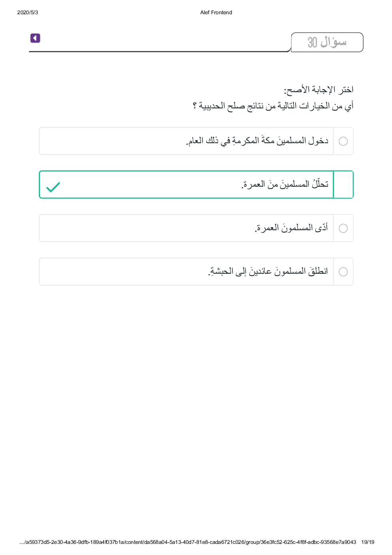Select radio button for انطلق المسلمون عائدين answer
392x555 pixels.
(x=343, y=272)
